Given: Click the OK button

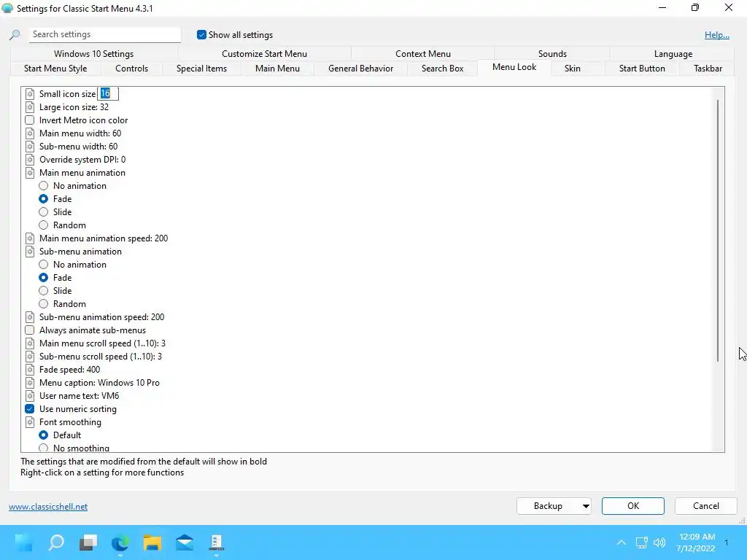Looking at the screenshot, I should 632,506.
